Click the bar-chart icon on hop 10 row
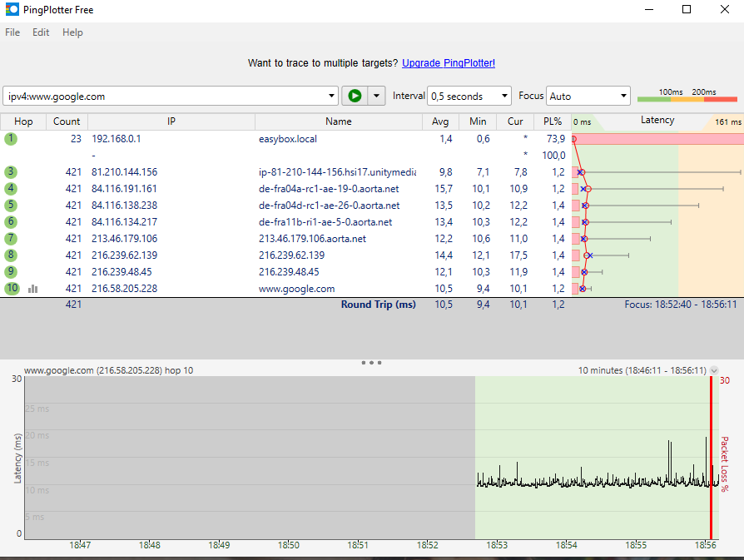The image size is (744, 560). coord(32,289)
